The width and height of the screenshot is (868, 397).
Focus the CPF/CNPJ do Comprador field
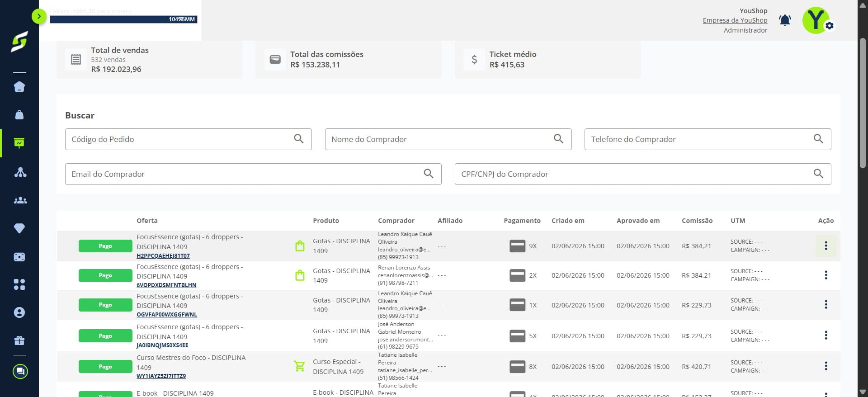pos(643,174)
